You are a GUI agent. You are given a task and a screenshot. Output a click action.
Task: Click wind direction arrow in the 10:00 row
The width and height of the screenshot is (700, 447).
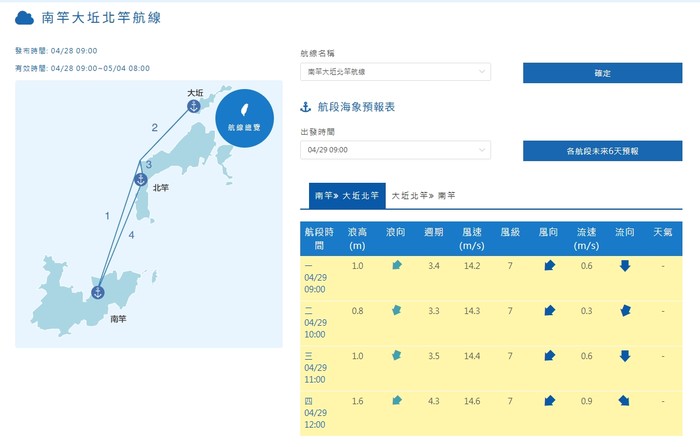(549, 311)
